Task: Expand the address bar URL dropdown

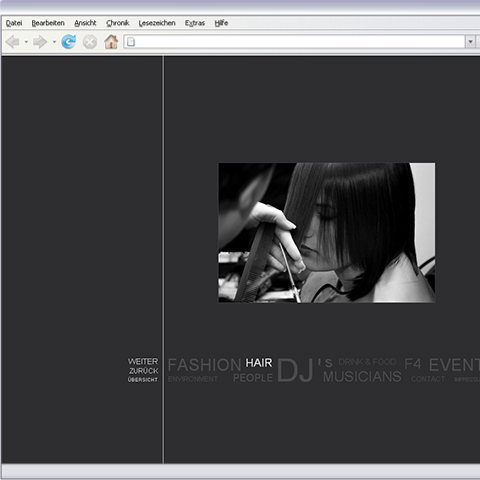Action: (x=470, y=42)
